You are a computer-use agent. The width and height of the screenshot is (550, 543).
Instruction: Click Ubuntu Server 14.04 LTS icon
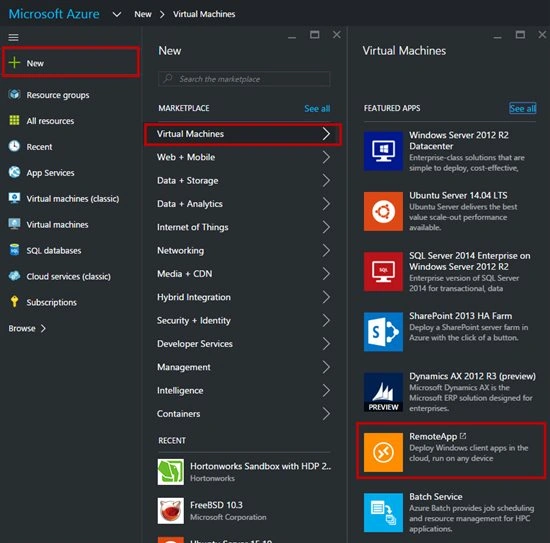point(383,211)
